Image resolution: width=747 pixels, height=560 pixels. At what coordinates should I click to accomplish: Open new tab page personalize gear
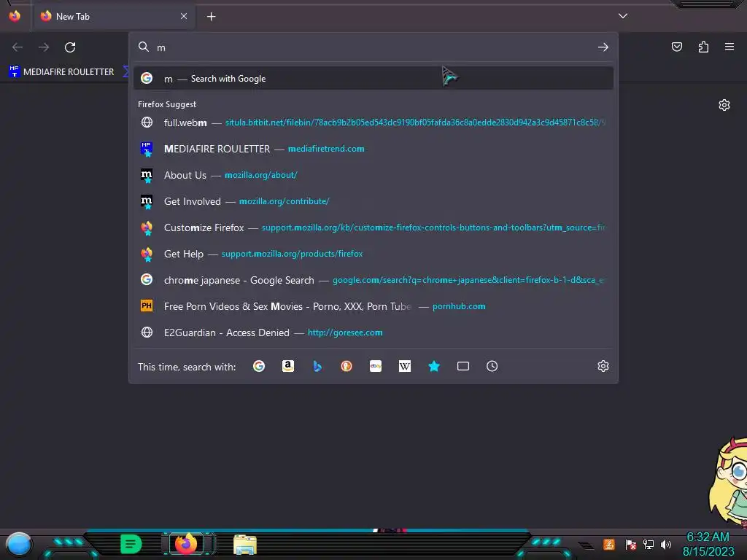pos(724,105)
